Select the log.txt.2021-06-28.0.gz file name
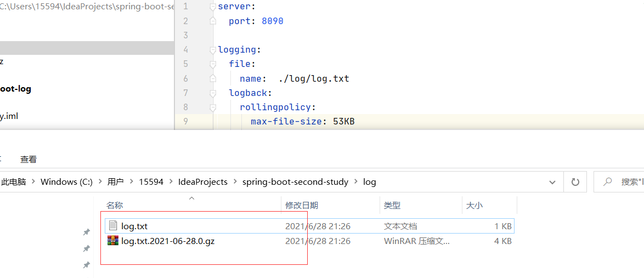644x278 pixels. [168, 241]
